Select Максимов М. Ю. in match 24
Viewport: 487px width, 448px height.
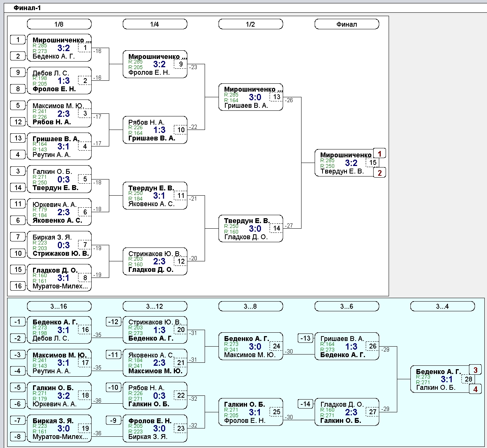[x=250, y=355]
